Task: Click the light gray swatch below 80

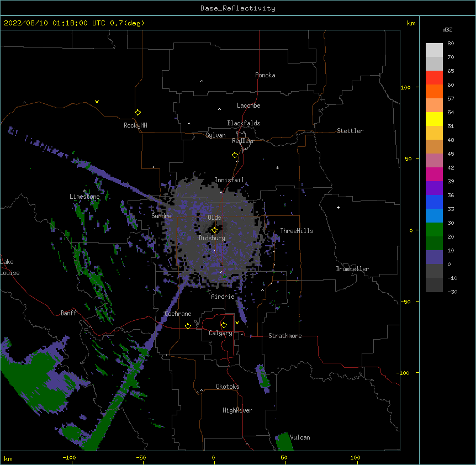Action: [434, 50]
